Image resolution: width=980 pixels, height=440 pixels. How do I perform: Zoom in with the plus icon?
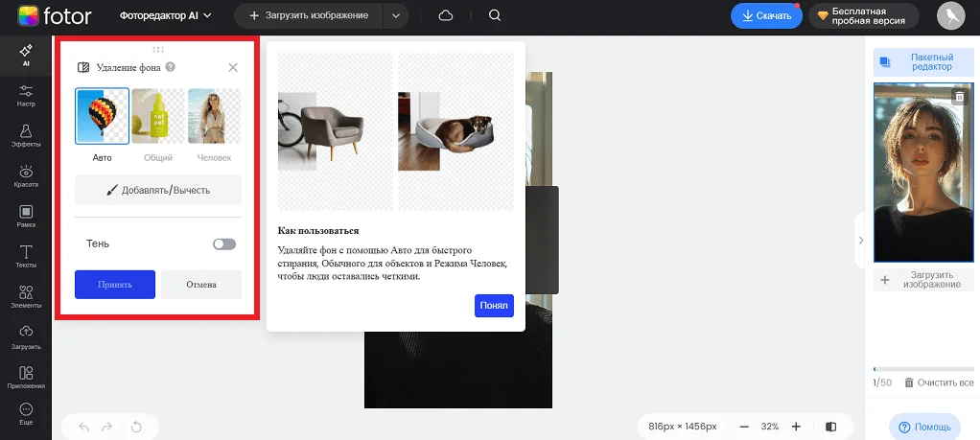(796, 427)
